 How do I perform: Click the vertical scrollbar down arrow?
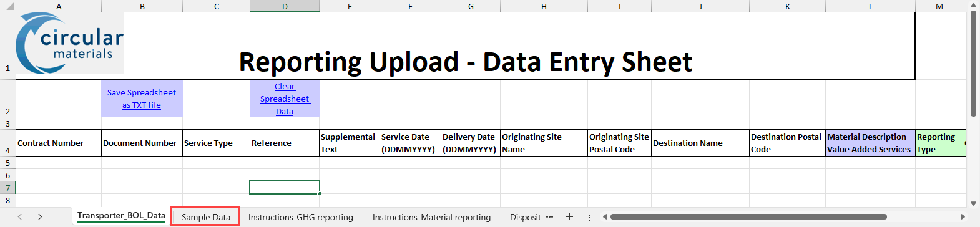(x=973, y=203)
